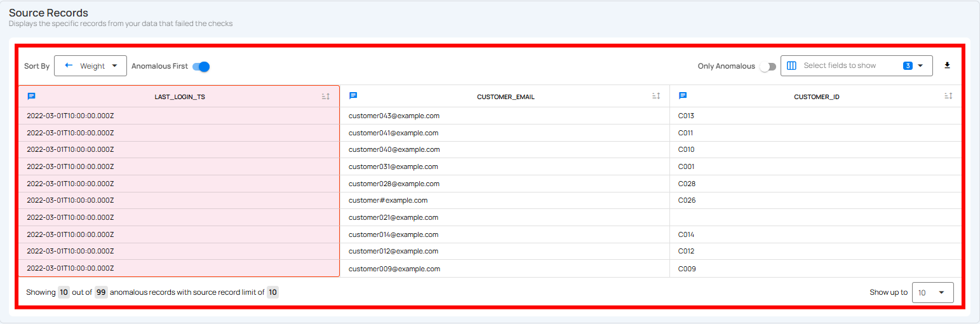980x324 pixels.
Task: Open the Show up to 10 dropdown
Action: click(932, 293)
